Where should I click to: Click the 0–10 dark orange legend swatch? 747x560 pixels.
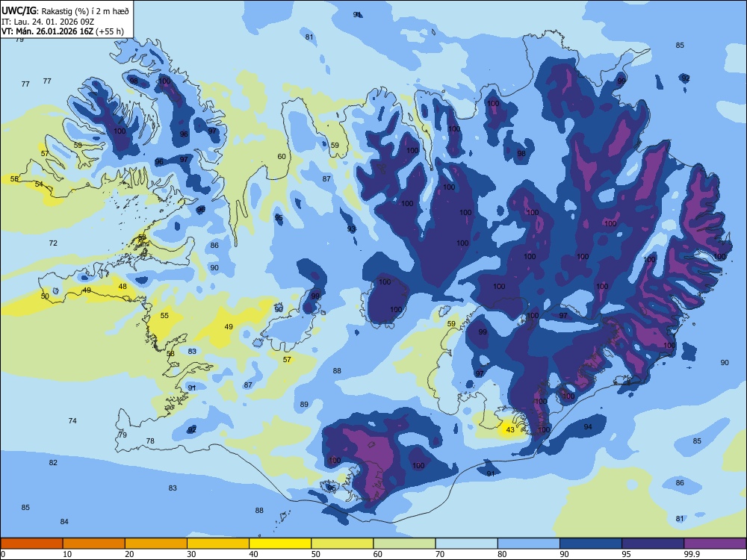[31, 544]
